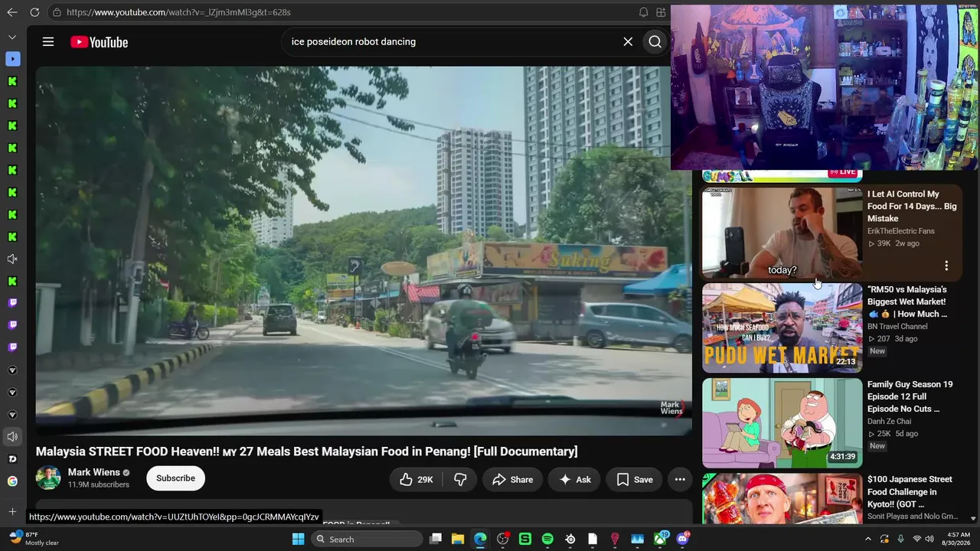
Task: Open a new tab with the plus button
Action: [12, 511]
